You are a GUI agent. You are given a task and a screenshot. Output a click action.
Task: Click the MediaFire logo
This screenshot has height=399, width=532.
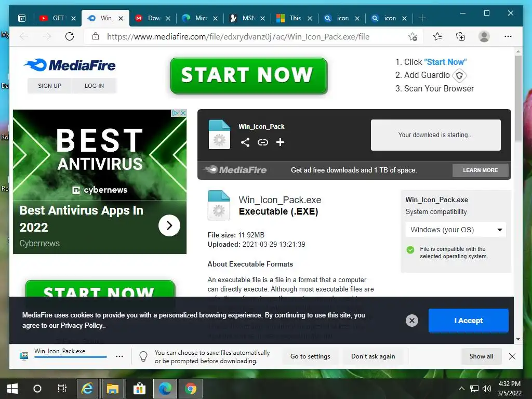click(x=70, y=65)
